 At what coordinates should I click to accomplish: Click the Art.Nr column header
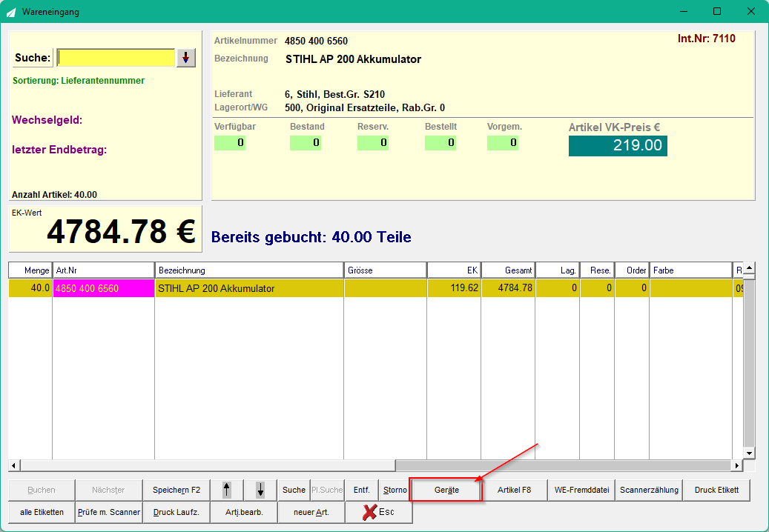pos(104,270)
